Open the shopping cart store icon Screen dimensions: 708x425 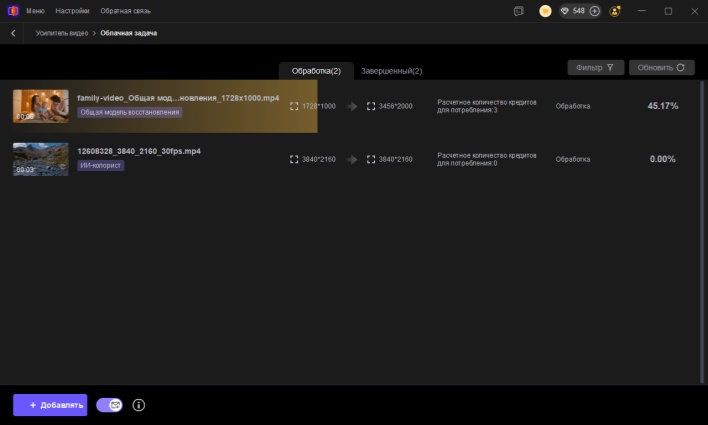click(545, 11)
